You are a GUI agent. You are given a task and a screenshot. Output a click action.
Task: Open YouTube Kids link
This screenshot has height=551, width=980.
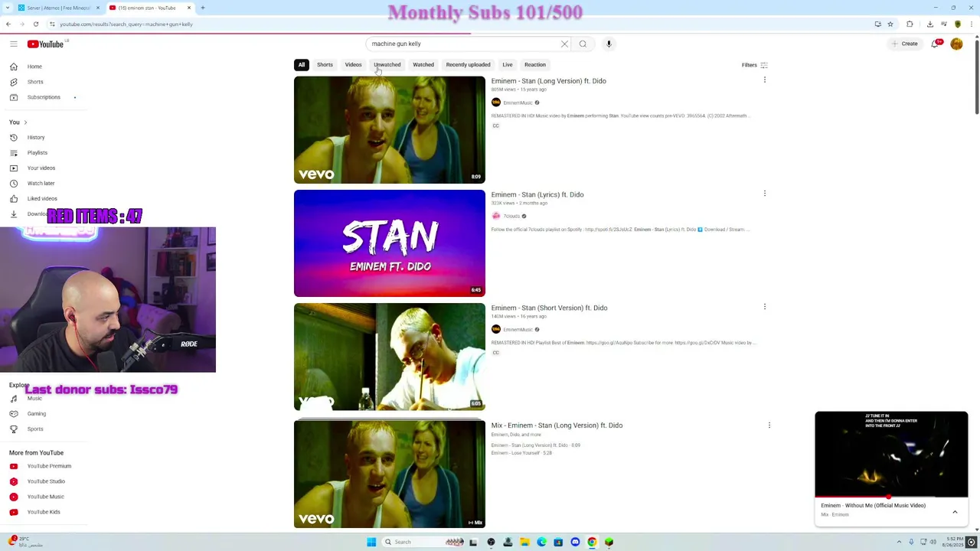click(x=42, y=512)
